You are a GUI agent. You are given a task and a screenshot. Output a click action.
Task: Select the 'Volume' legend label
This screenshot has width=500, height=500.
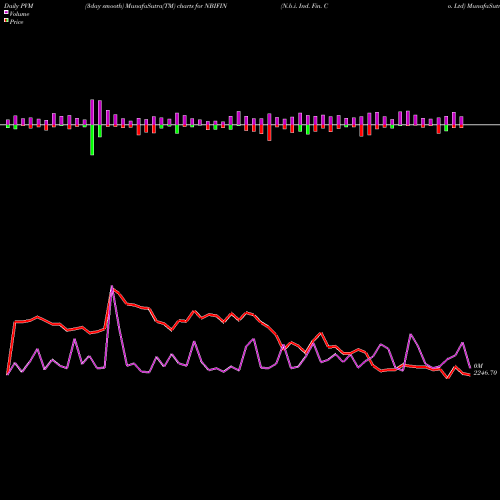point(19,14)
